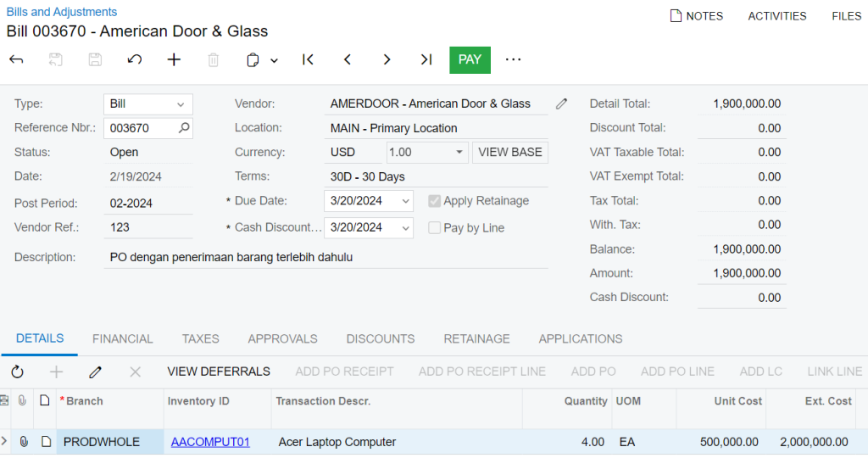Add a new record with plus icon

[x=174, y=60]
